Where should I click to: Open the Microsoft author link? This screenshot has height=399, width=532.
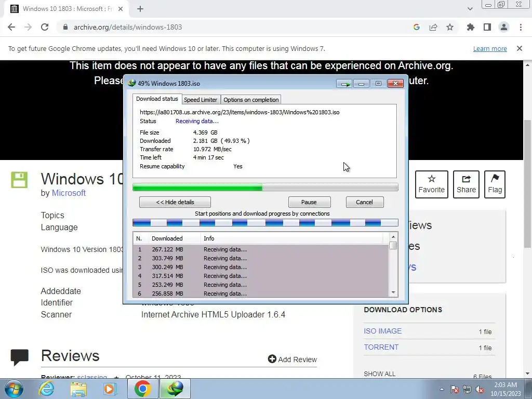point(69,193)
